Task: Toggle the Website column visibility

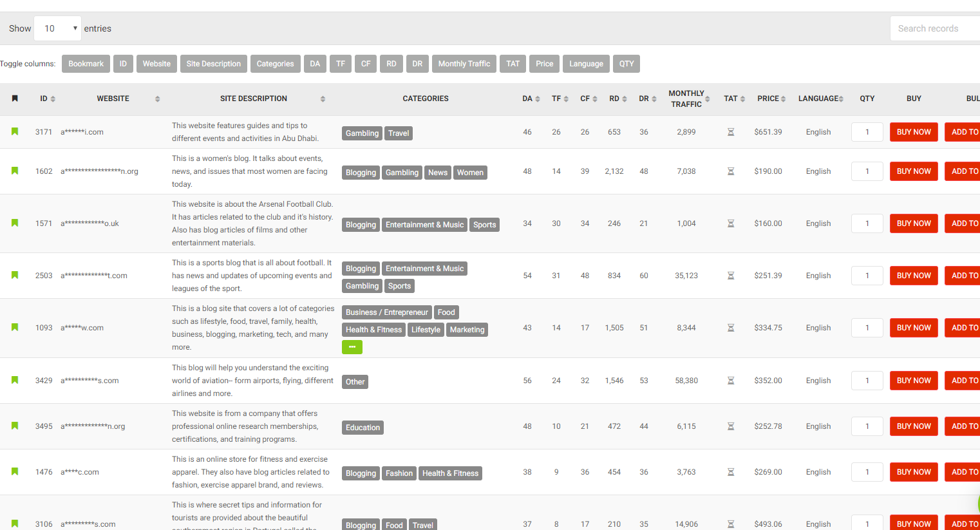Action: click(x=156, y=64)
